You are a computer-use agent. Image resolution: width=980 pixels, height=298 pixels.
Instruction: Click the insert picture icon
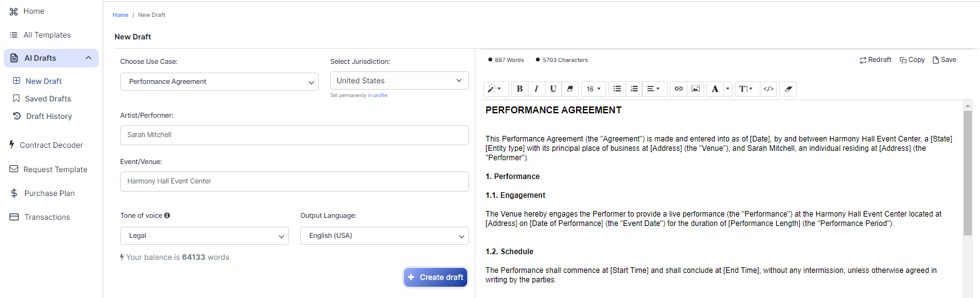[695, 89]
